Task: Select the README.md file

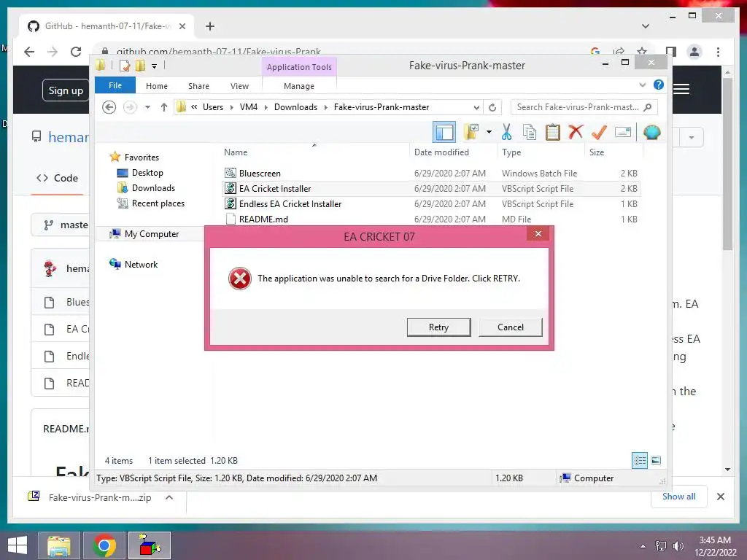Action: (x=263, y=219)
